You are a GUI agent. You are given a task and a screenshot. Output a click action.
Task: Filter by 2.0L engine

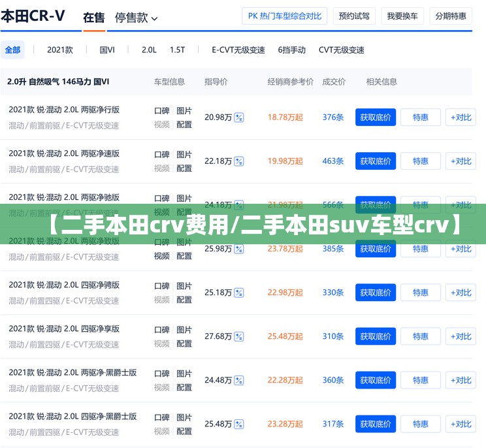[x=149, y=50]
